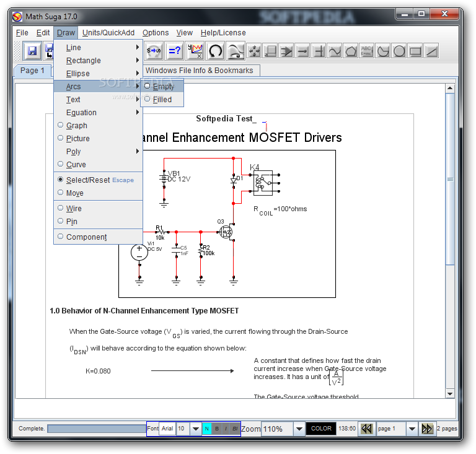Select the Move radio item
Image resolution: width=476 pixels, height=454 pixels.
click(x=98, y=193)
